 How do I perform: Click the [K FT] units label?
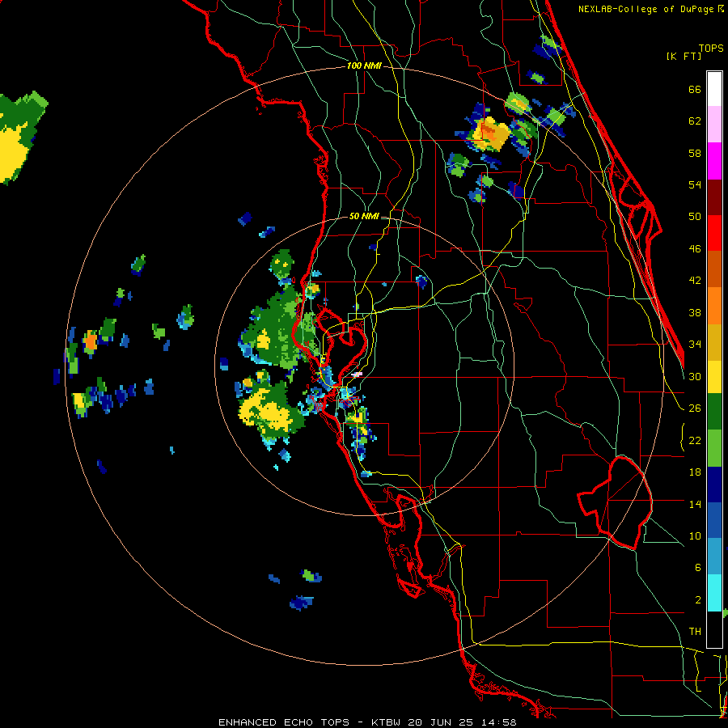click(x=684, y=56)
